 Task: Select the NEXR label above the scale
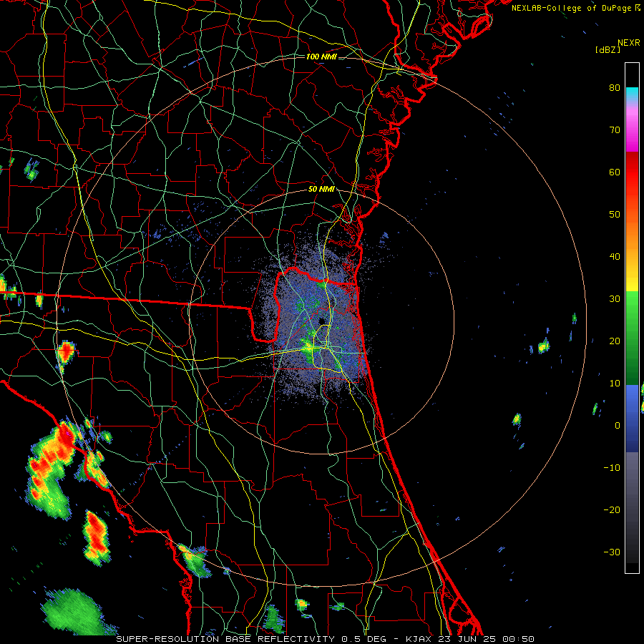pyautogui.click(x=629, y=43)
